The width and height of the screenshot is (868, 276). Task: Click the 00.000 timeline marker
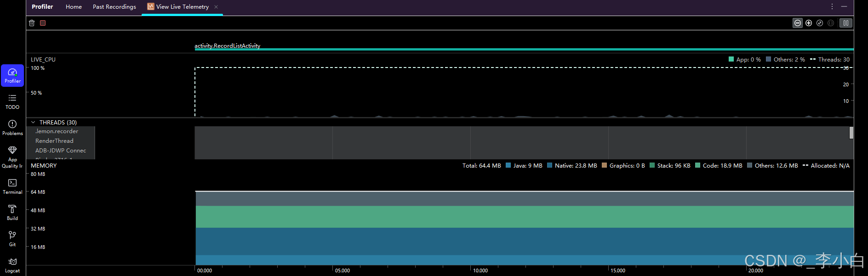coord(205,270)
